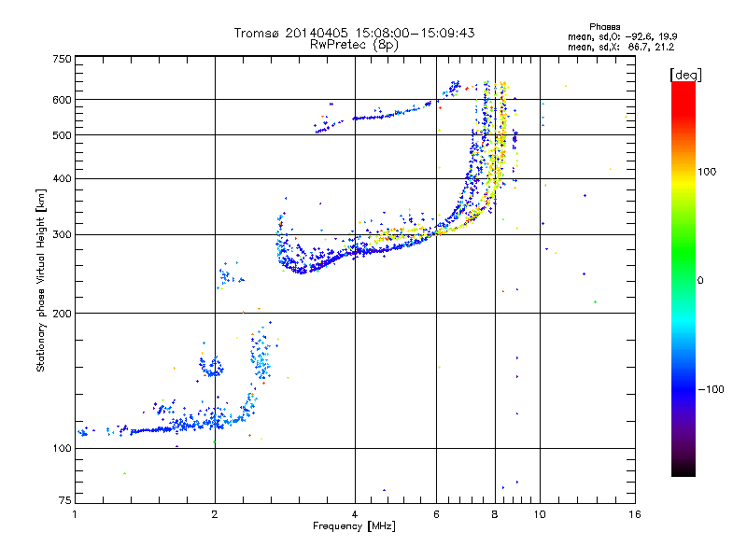
Task: Click the 400 height axis tick label
Action: pos(62,179)
